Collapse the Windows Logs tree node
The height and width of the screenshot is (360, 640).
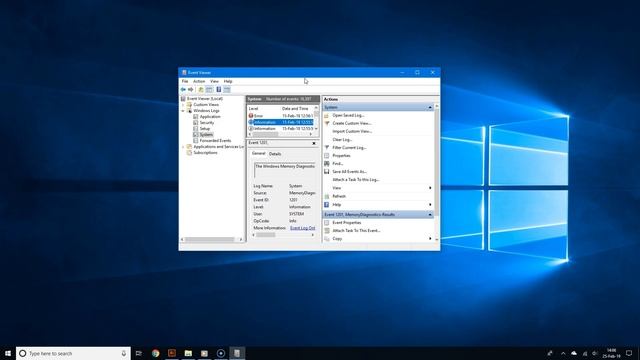coord(183,111)
